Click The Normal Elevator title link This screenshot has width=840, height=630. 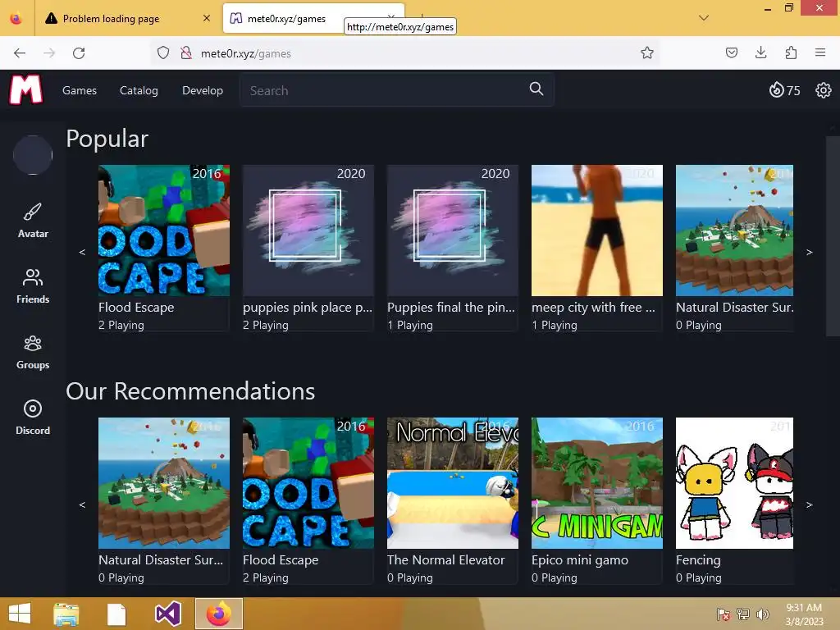[x=445, y=559]
